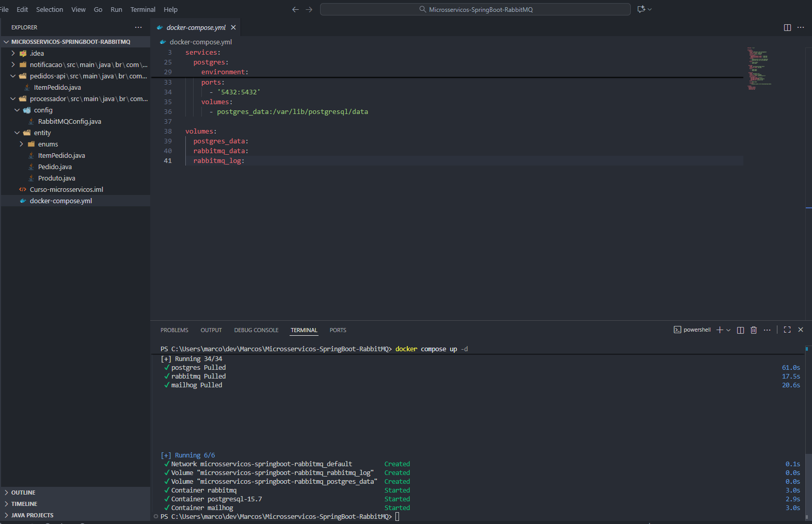Open editor More Actions ellipsis menu
812x524 pixels.
pos(801,27)
